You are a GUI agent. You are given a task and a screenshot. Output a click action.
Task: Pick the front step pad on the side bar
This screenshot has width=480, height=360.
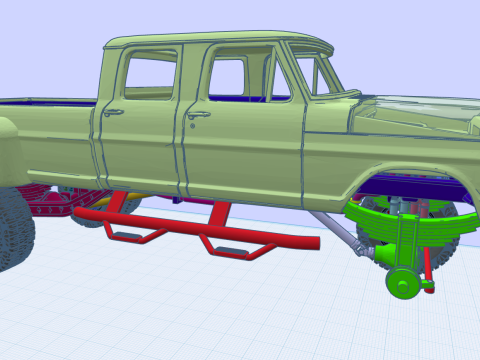click(231, 251)
